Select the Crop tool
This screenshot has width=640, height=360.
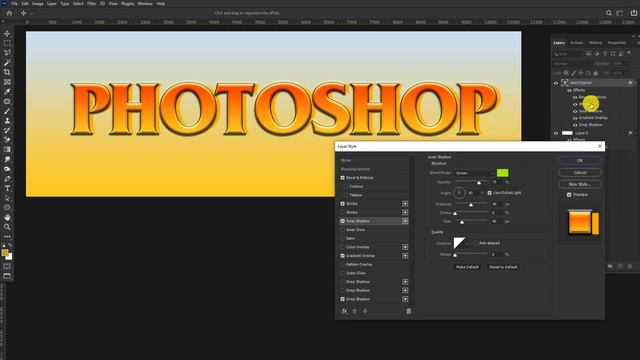point(7,72)
